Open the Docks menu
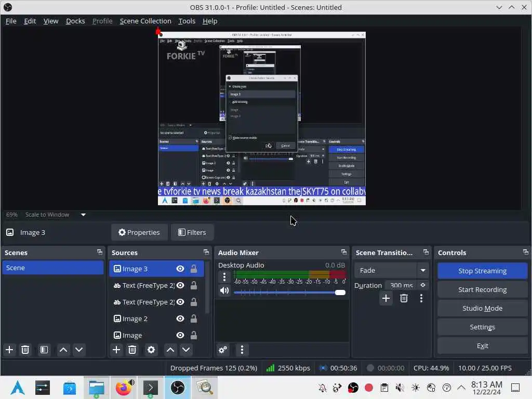Screen dimensions: 532x399 coord(75,21)
